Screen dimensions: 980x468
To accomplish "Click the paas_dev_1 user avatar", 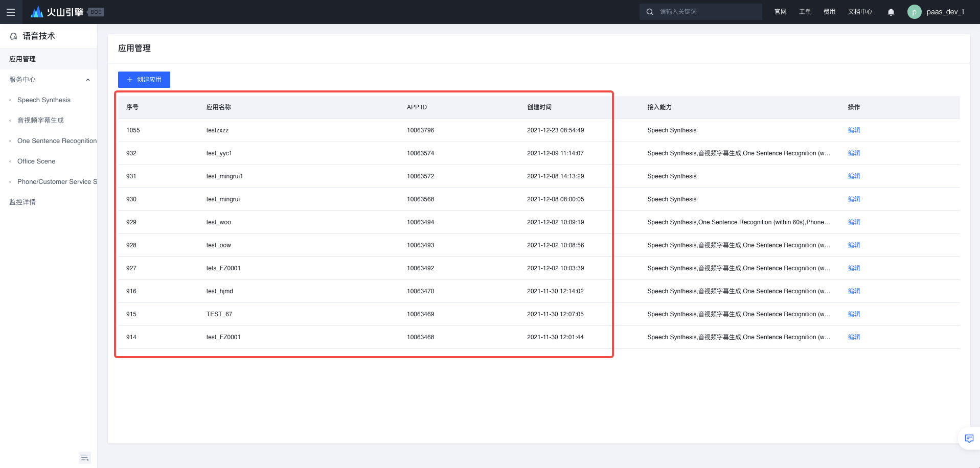I will coord(914,12).
